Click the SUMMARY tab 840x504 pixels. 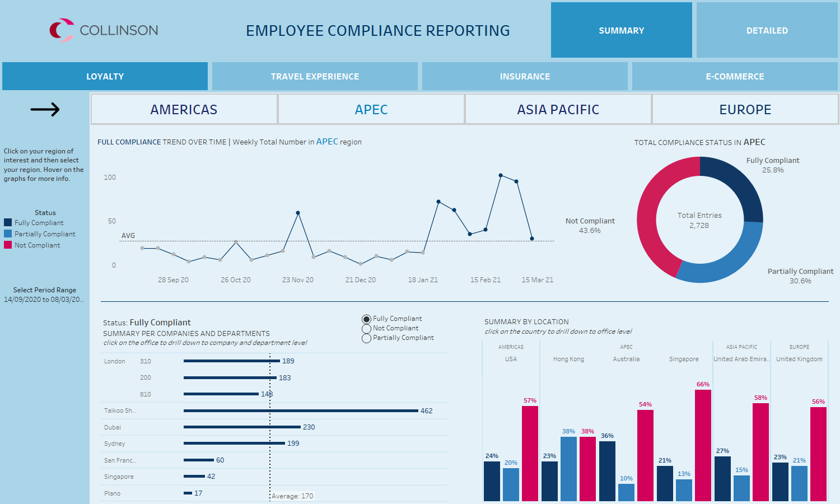pyautogui.click(x=622, y=30)
